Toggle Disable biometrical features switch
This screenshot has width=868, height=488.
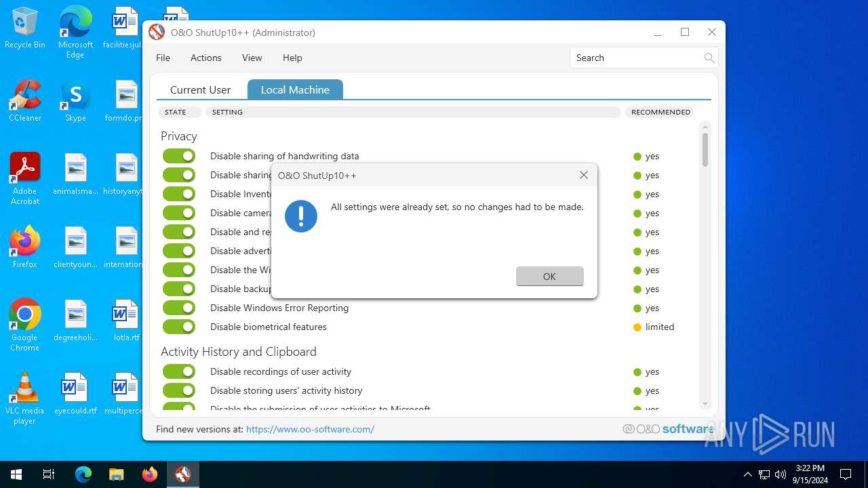tap(179, 327)
